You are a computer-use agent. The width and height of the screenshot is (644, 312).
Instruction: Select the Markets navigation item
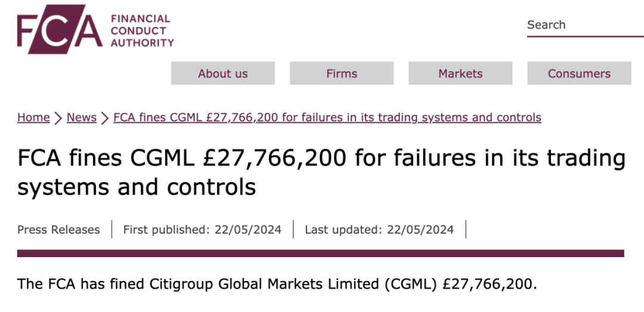pyautogui.click(x=460, y=73)
